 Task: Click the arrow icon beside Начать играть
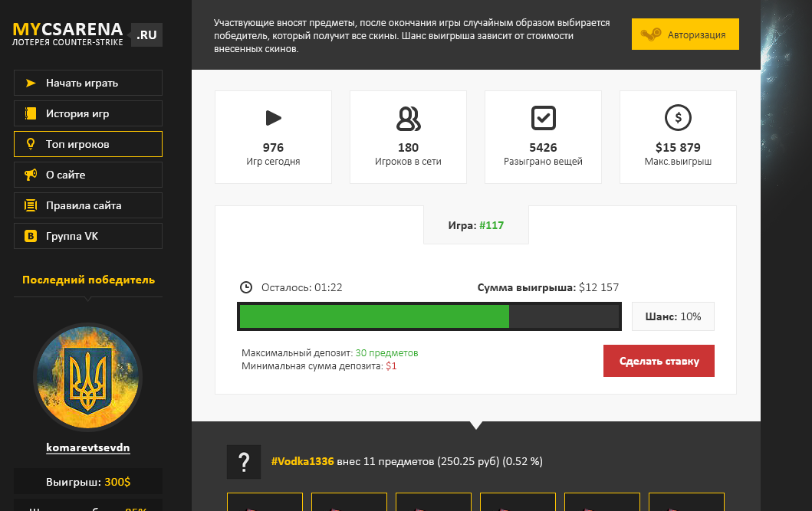(31, 83)
